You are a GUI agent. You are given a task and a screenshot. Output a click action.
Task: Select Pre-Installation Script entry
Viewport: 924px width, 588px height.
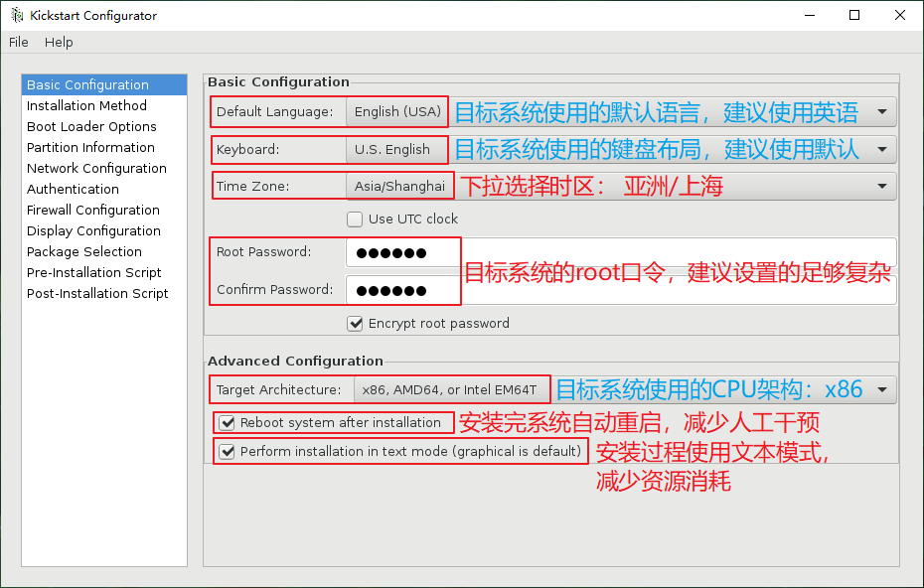(x=104, y=273)
